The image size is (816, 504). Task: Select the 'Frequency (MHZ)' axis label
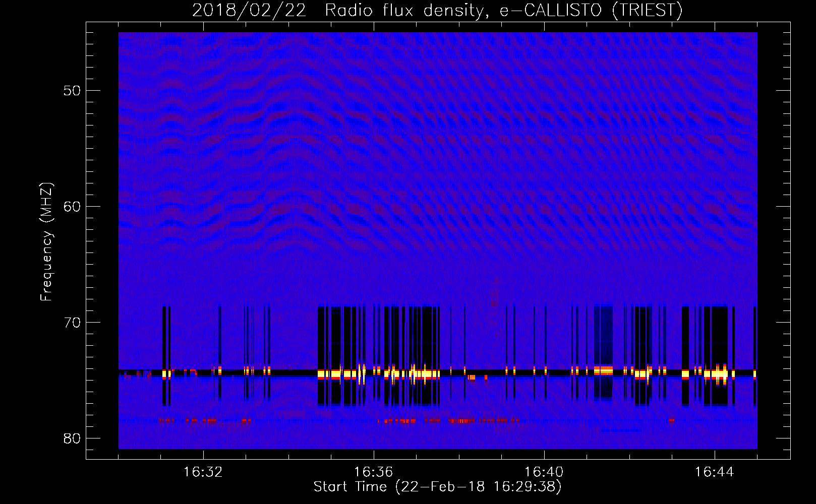coord(46,242)
